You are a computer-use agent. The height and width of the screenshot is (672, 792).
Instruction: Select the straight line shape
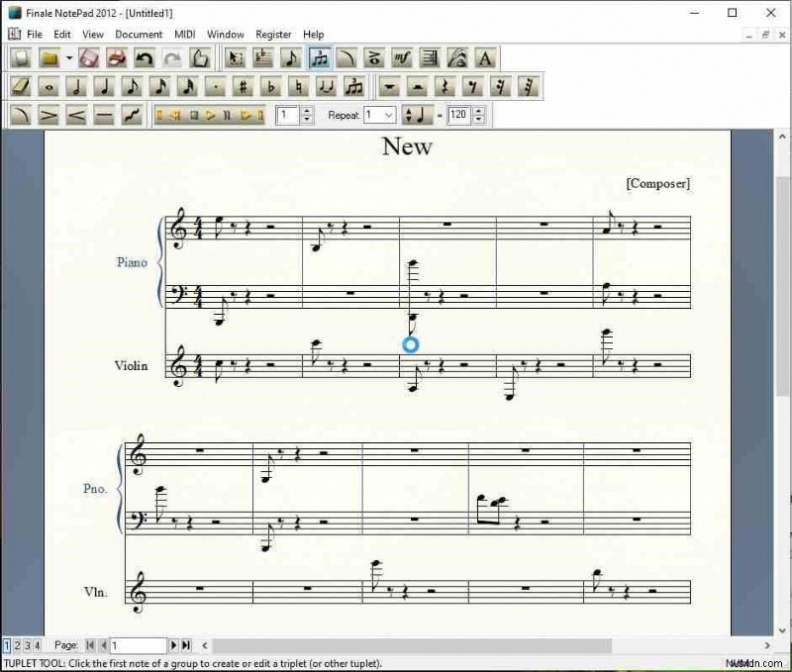(x=105, y=115)
